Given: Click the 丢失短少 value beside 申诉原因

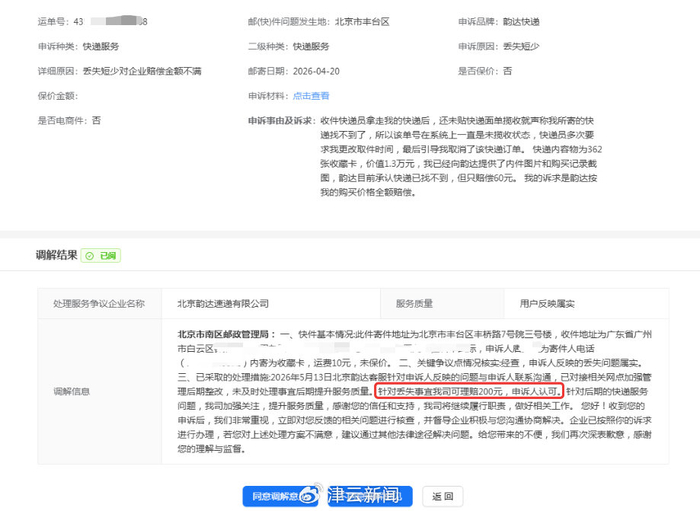Looking at the screenshot, I should (x=521, y=46).
